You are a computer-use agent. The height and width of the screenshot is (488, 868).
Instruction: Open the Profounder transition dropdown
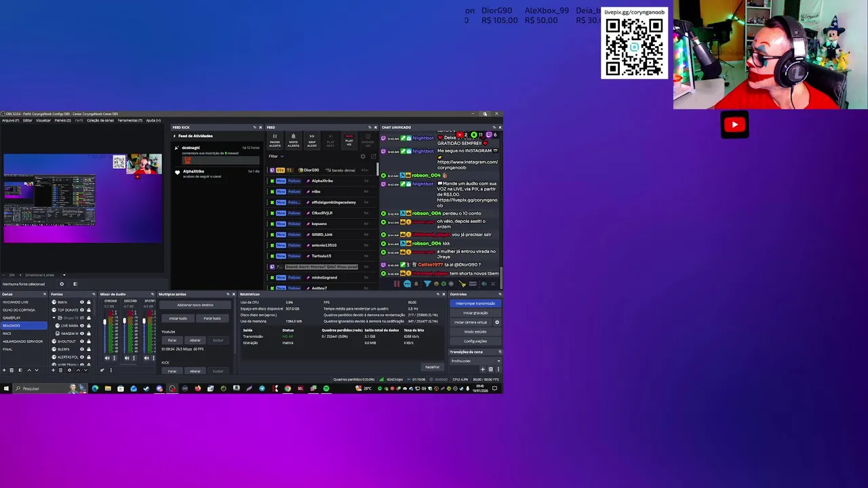pyautogui.click(x=475, y=361)
